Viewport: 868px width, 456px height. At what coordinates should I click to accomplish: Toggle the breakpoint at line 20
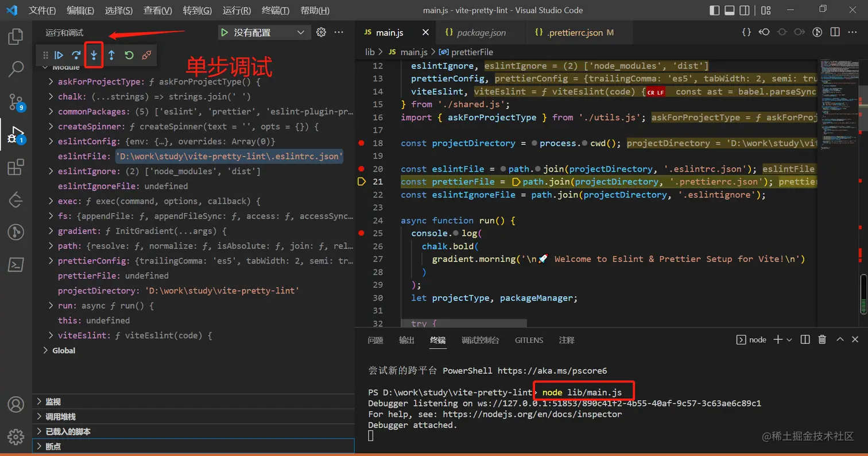point(361,169)
